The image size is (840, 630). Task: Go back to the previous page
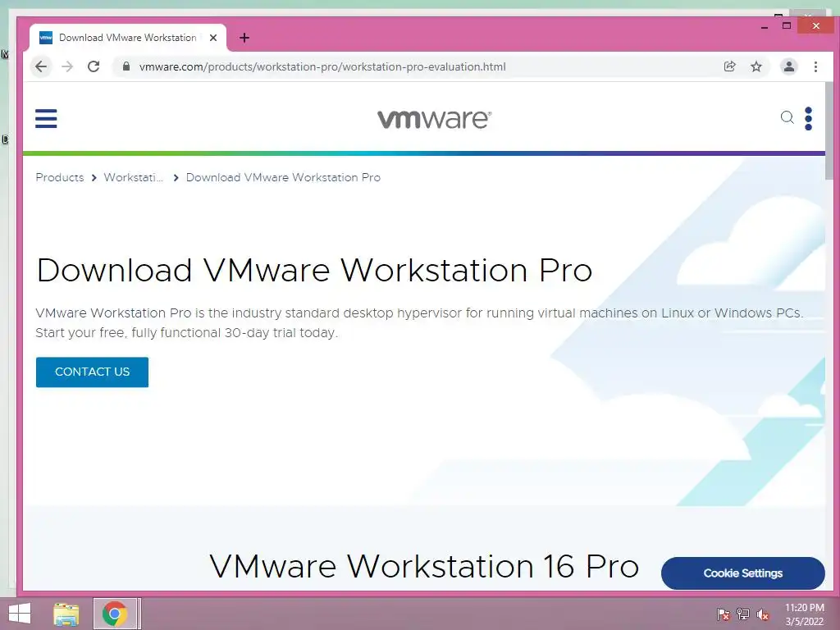coord(41,66)
